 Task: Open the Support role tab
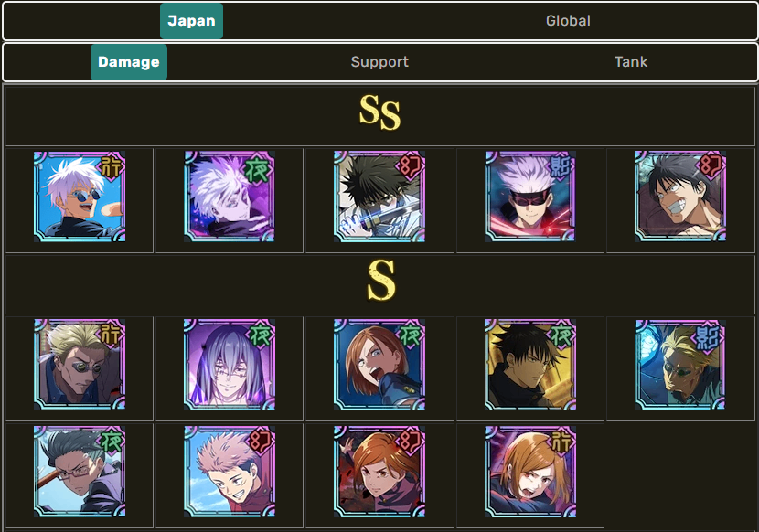click(x=379, y=62)
